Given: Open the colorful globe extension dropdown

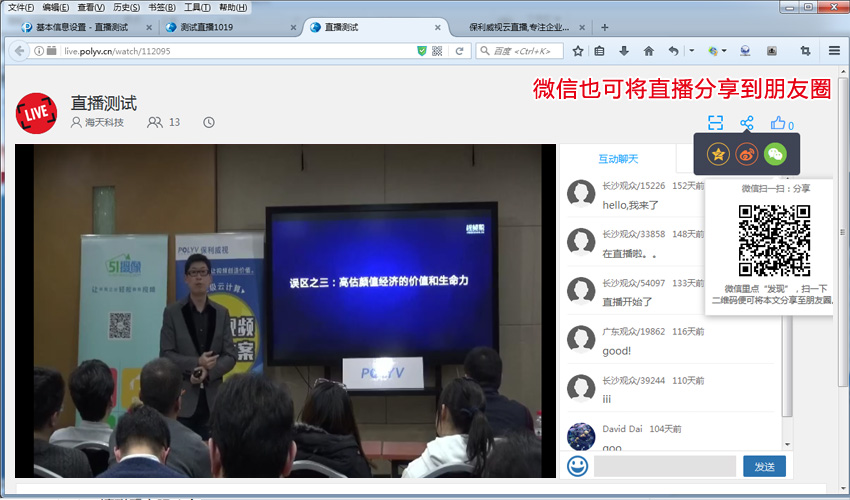Looking at the screenshot, I should click(x=717, y=51).
